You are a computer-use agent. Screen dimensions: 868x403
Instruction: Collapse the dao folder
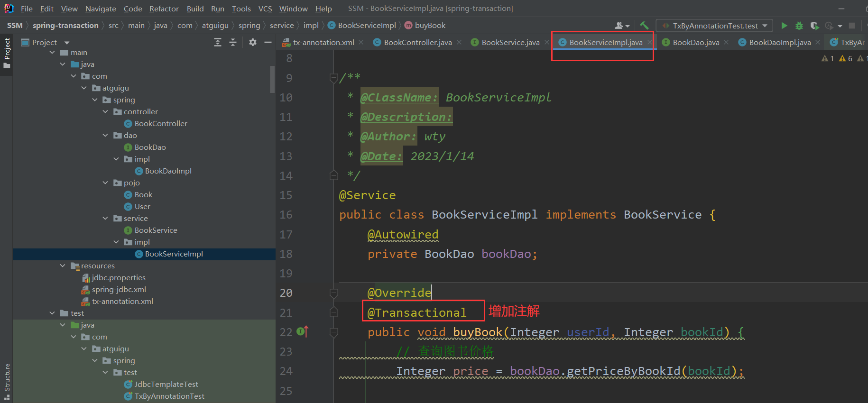coord(105,135)
